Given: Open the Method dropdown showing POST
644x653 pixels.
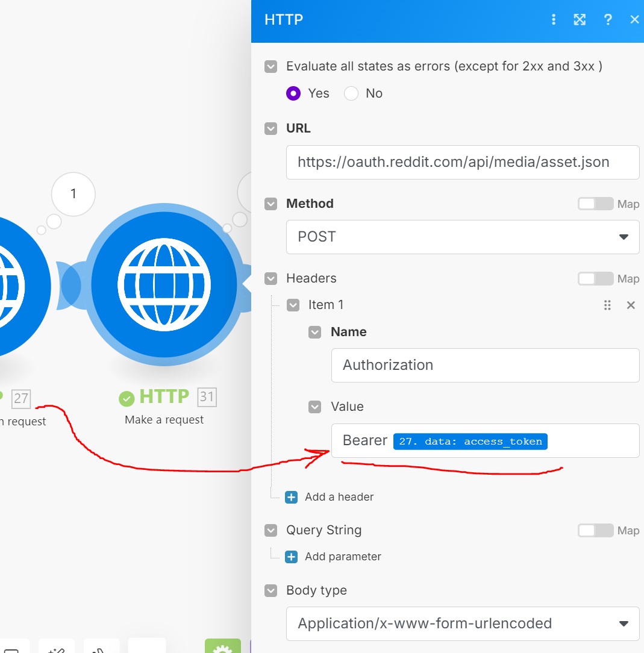Looking at the screenshot, I should 463,237.
